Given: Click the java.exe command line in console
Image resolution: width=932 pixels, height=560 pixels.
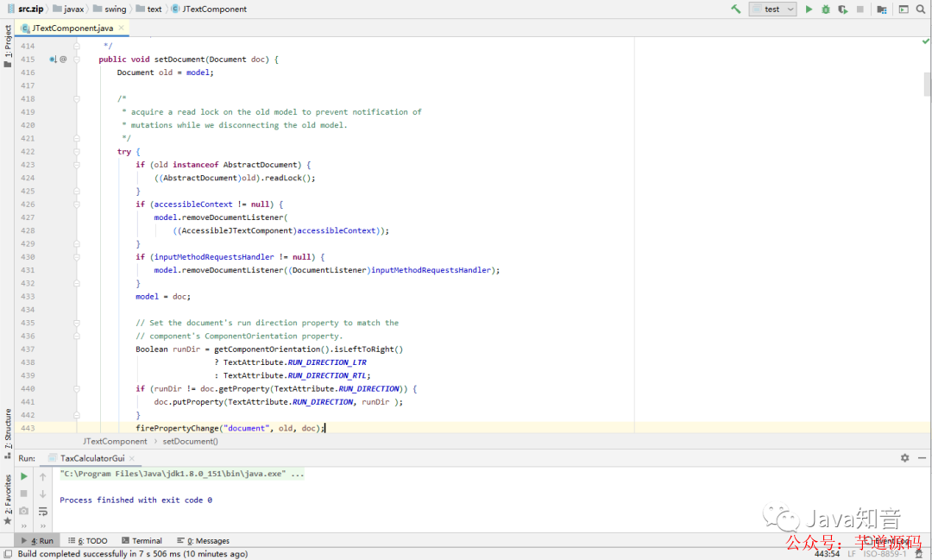Looking at the screenshot, I should tap(182, 474).
